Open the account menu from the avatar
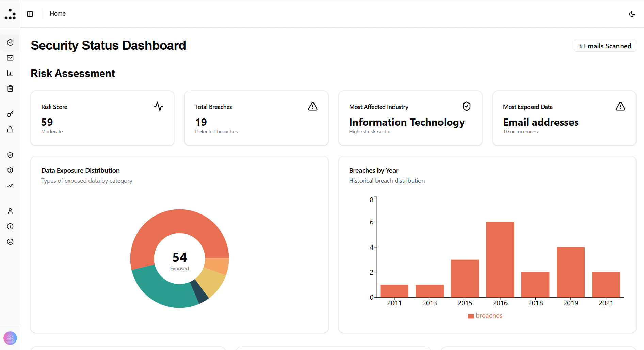 [x=10, y=338]
